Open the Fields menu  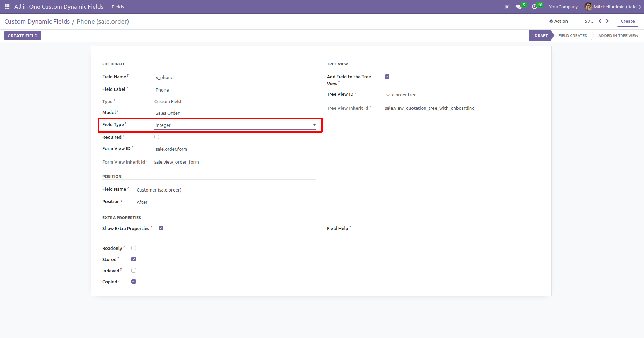118,7
